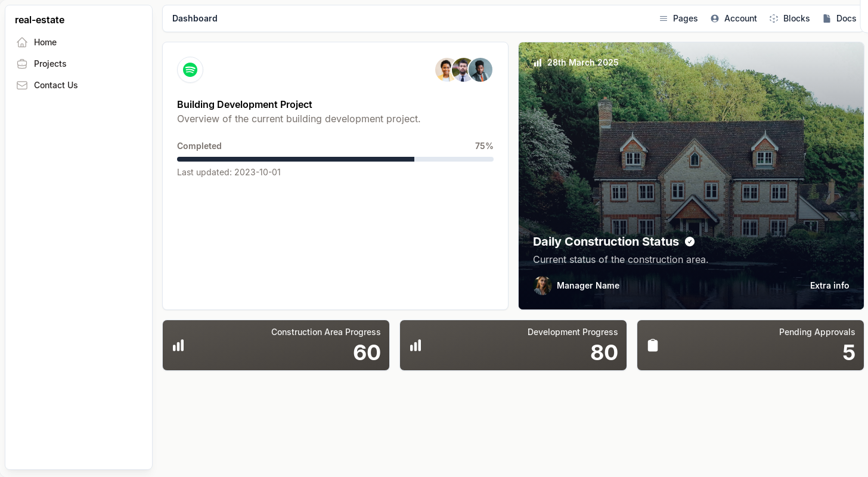
Task: Click the Pending Approvals clipboard icon
Action: pyautogui.click(x=653, y=345)
